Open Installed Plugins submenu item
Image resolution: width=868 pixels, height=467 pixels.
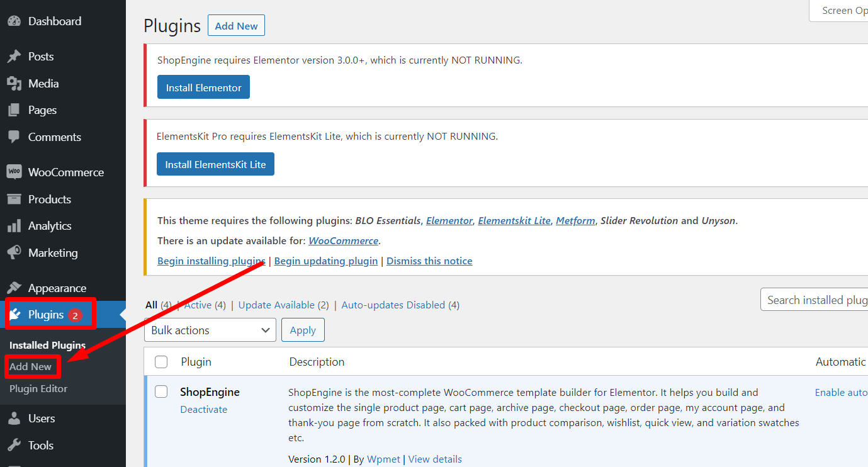[x=47, y=345]
